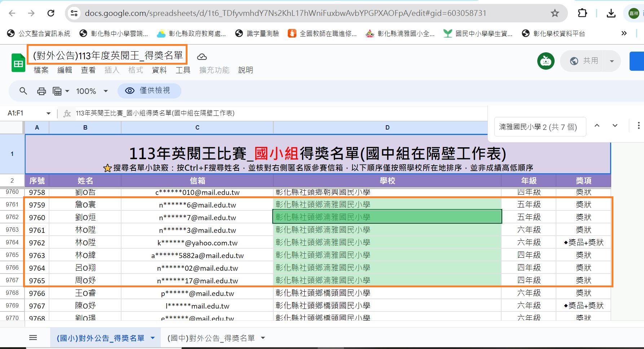Open the 彰化學校資料平台 bookmark
Viewport: 644px width, 349px height.
[553, 34]
